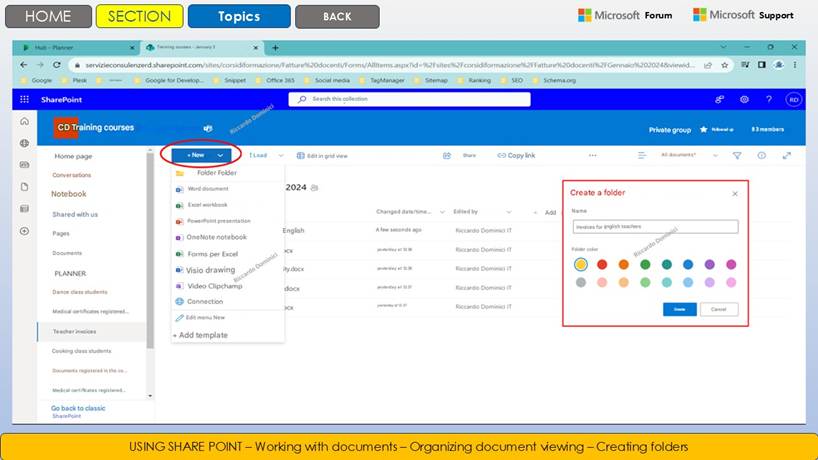Expand the New button dropdown chevron
Viewport: 818px width, 460px height.
pyautogui.click(x=219, y=156)
